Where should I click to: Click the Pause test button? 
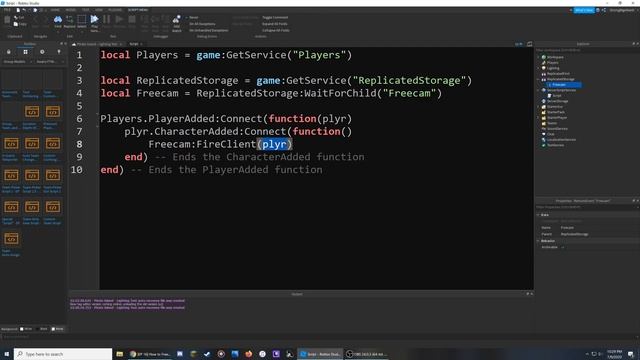[x=107, y=20]
